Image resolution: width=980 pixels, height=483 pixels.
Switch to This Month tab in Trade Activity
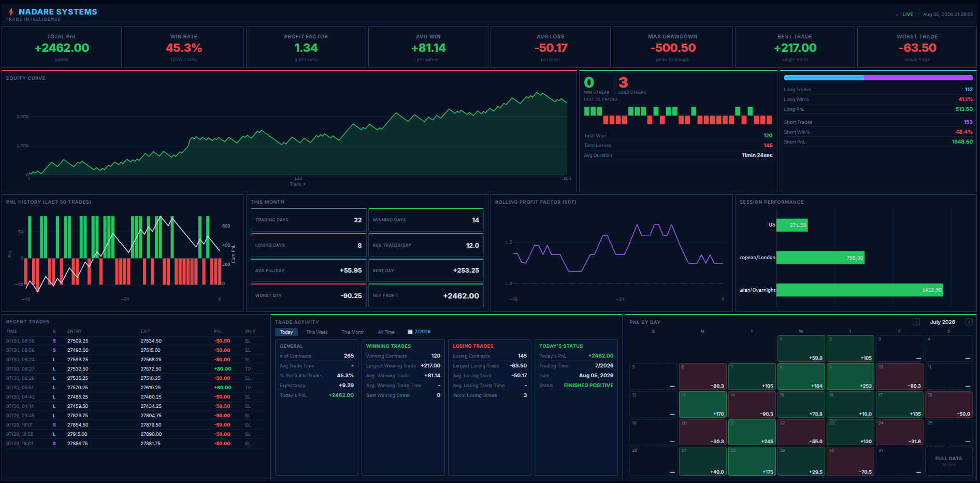353,332
